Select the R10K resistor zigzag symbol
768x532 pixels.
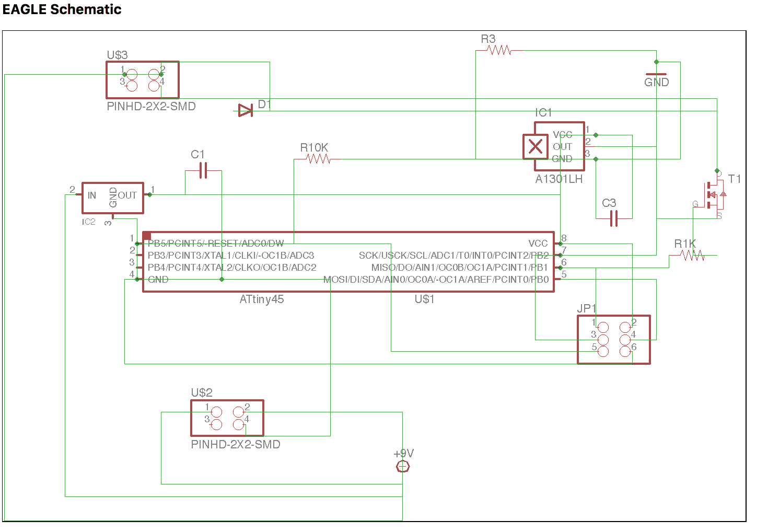coord(319,159)
